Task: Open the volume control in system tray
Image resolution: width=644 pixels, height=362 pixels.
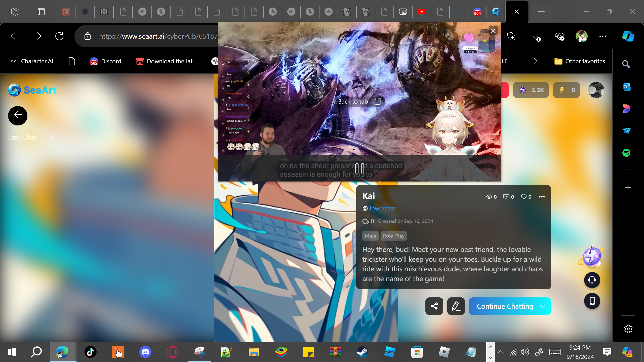Action: pyautogui.click(x=525, y=352)
